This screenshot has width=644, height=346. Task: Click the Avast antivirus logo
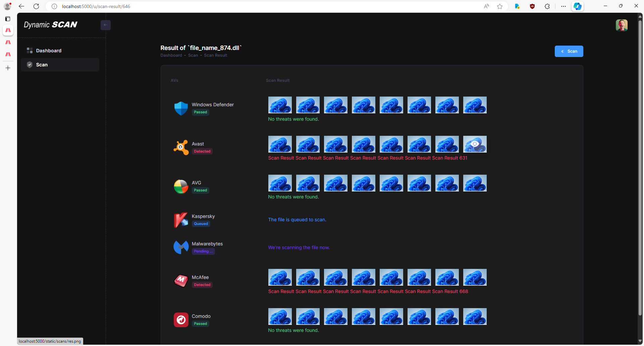pos(181,148)
